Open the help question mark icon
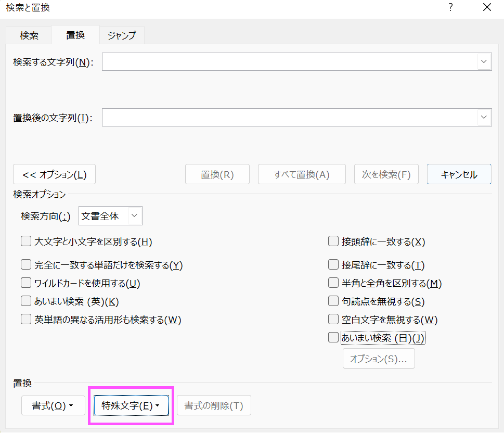This screenshot has height=433, width=504. tap(450, 7)
